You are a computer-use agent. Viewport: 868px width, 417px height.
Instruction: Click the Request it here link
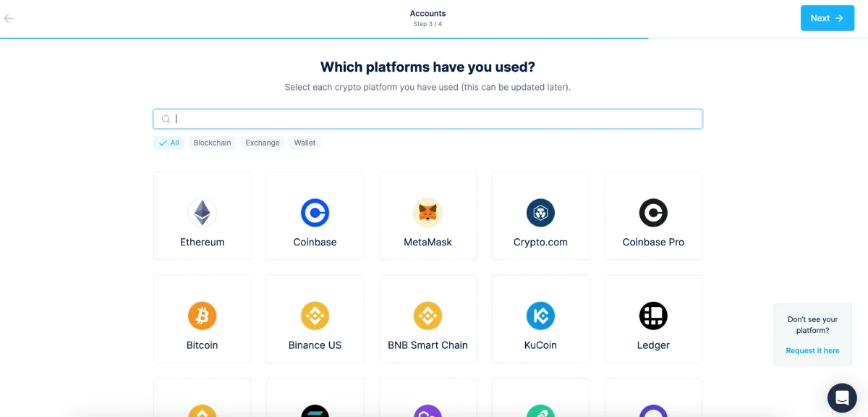point(812,350)
